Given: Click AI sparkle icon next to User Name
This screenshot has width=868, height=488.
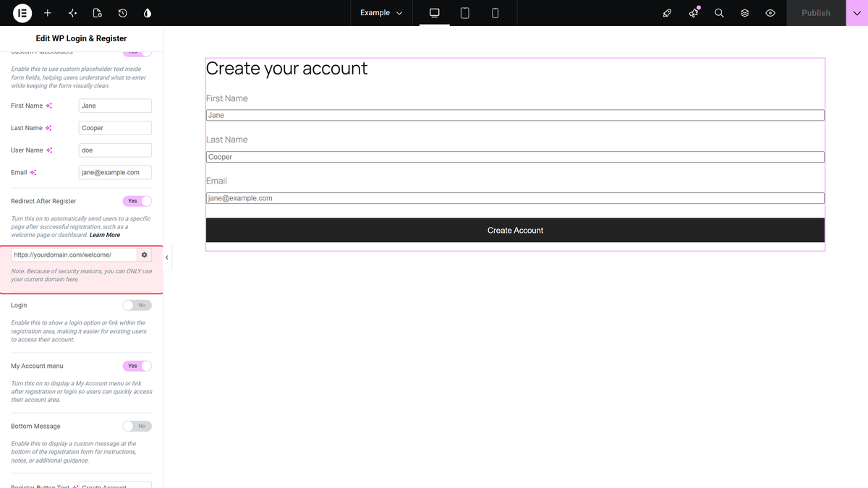Looking at the screenshot, I should (x=49, y=150).
